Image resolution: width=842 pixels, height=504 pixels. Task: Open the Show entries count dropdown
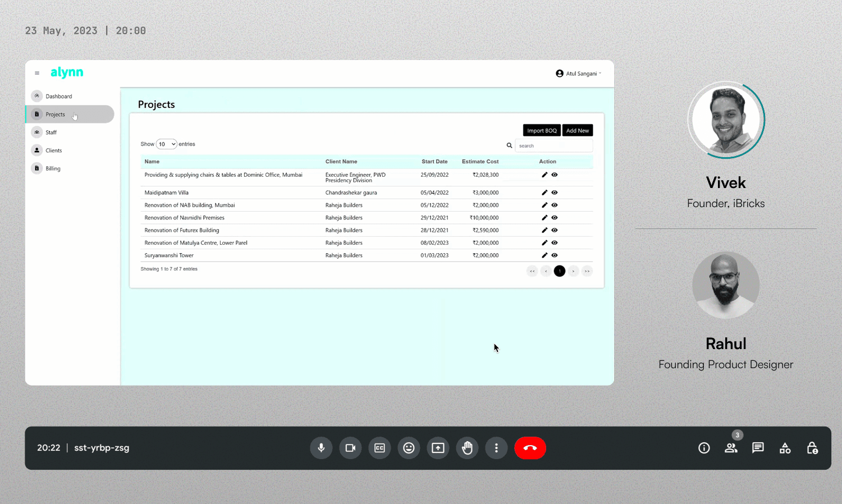click(x=167, y=144)
